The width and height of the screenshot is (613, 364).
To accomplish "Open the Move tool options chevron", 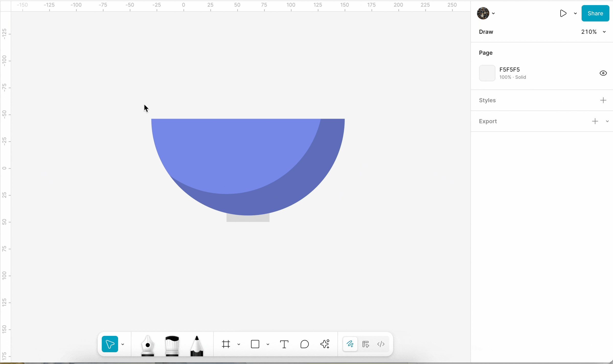I will click(123, 344).
